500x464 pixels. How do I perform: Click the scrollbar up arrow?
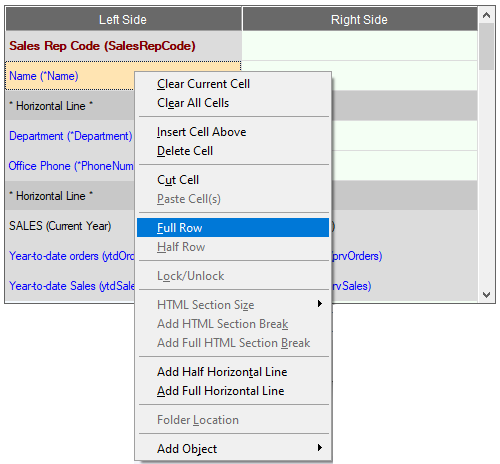click(x=486, y=15)
